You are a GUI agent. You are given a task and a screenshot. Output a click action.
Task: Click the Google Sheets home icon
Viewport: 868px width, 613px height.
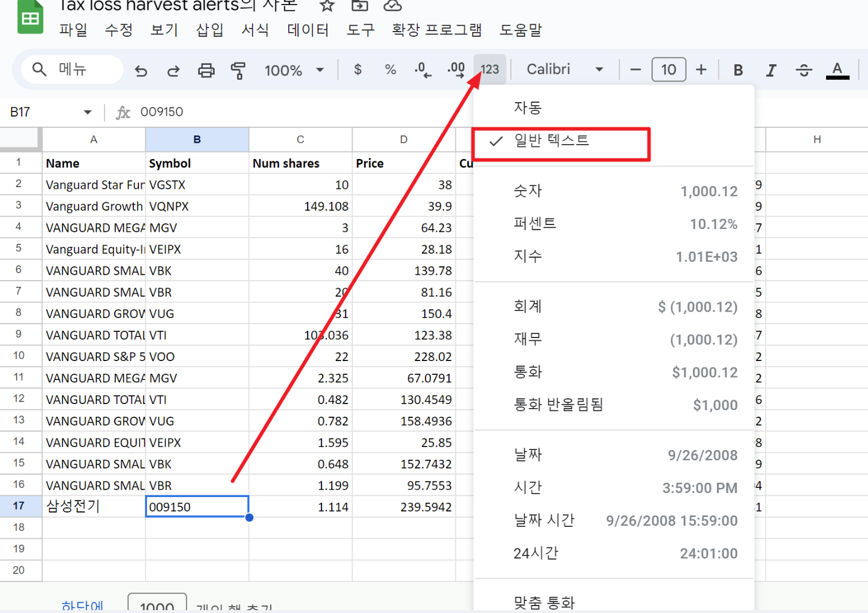point(30,18)
